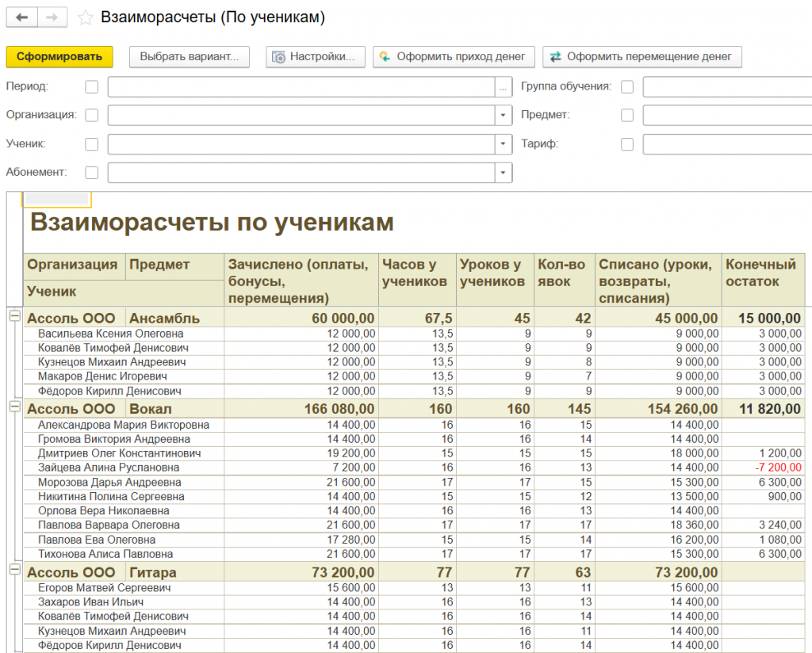Open the Ученик dropdown list
This screenshot has height=653, width=812.
[x=503, y=144]
